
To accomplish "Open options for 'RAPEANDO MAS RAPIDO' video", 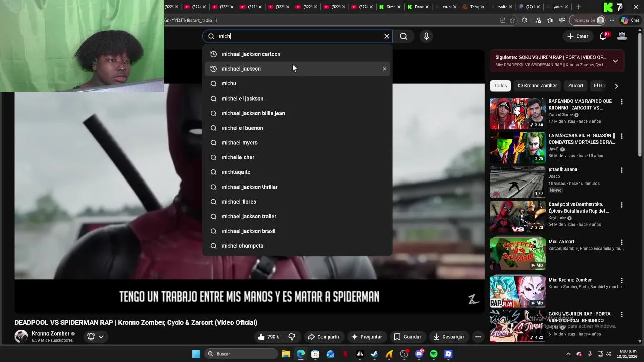I will 622,102.
